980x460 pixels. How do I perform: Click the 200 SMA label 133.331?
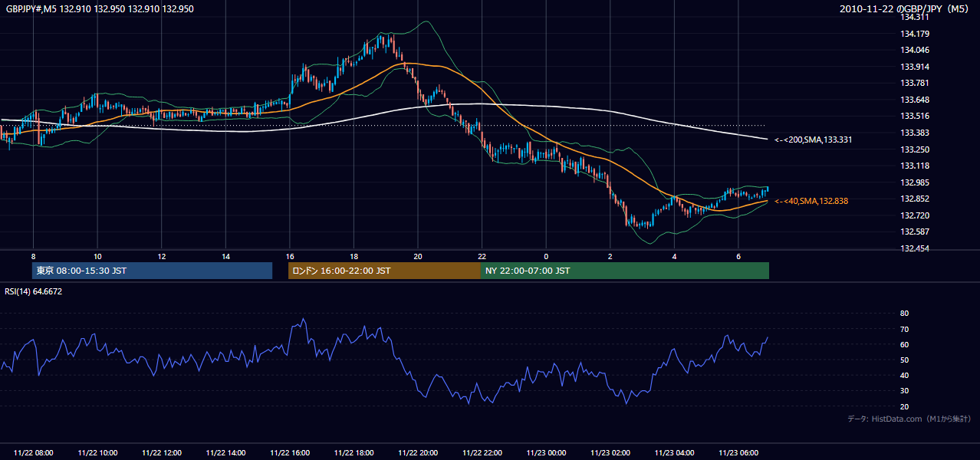pos(814,140)
